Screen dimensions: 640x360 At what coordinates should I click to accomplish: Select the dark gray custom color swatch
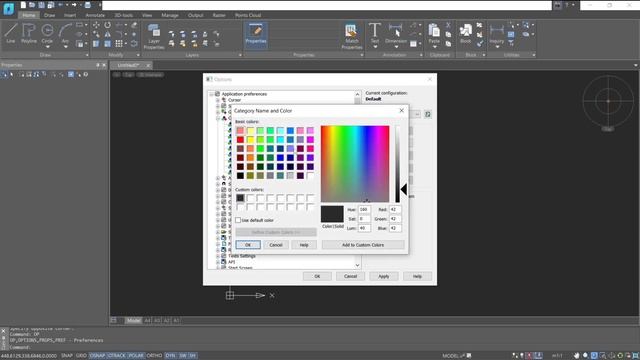(240, 198)
